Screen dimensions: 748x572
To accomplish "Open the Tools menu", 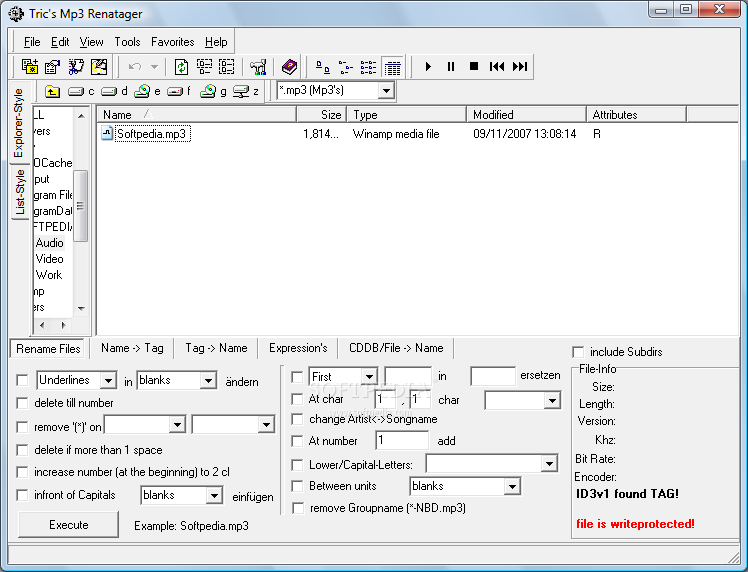I will click(127, 42).
